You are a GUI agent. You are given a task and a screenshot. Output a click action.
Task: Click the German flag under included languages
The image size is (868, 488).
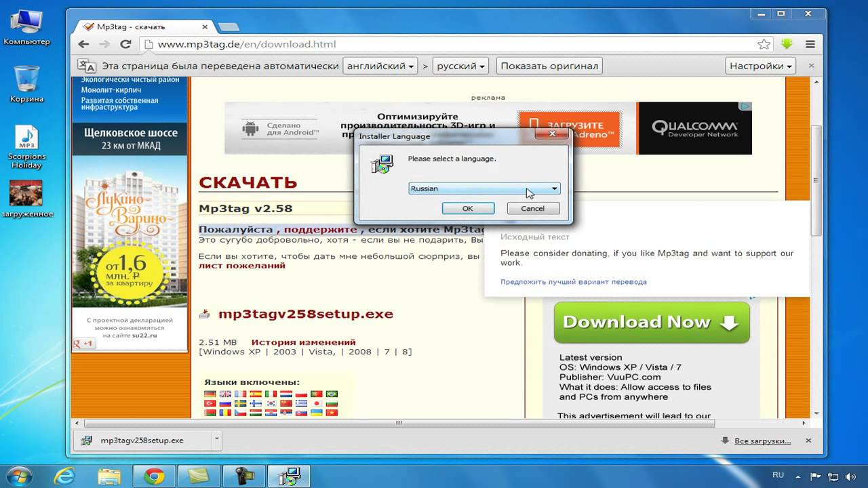pyautogui.click(x=210, y=394)
